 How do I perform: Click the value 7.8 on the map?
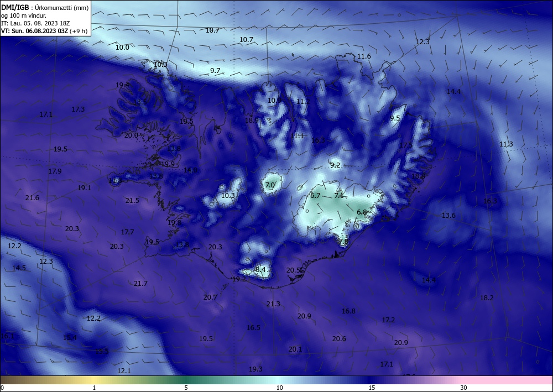tap(343, 242)
